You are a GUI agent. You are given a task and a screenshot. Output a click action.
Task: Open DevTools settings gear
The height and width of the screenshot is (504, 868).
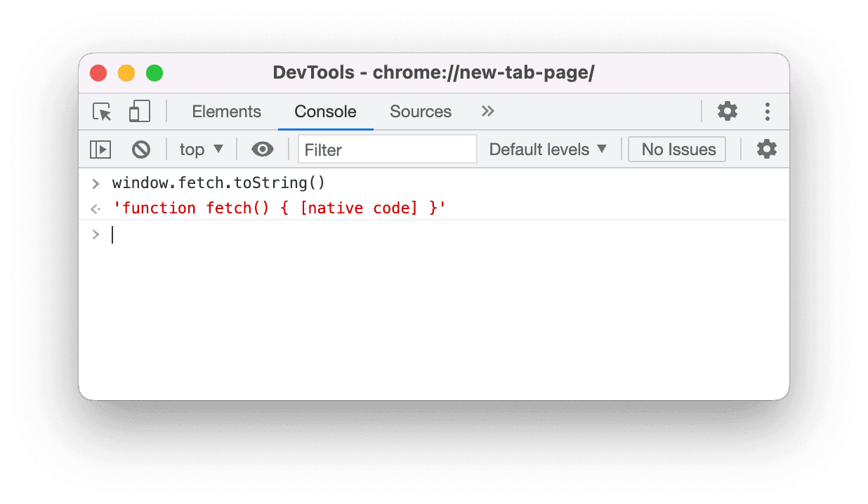(x=727, y=111)
